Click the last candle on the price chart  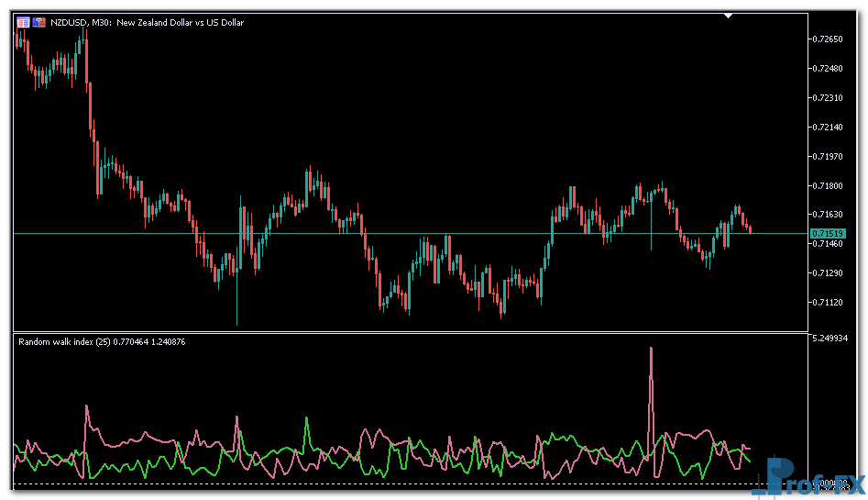coord(750,228)
